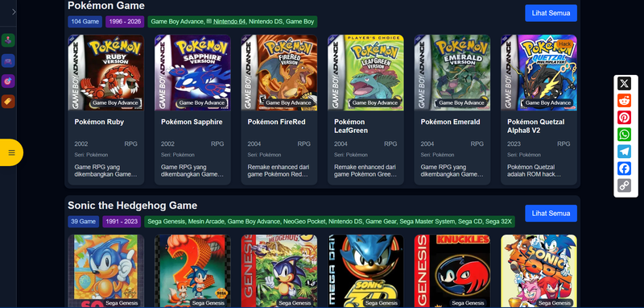Share page on Reddit

[625, 100]
